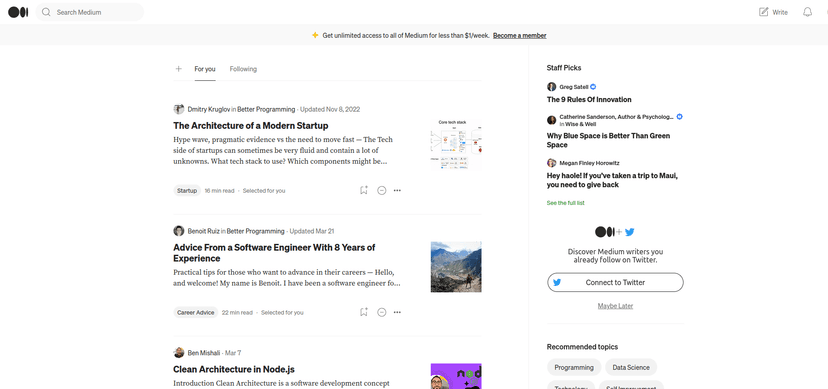Image resolution: width=828 pixels, height=389 pixels.
Task: Click Catherine Sanderson's avatar
Action: (551, 120)
